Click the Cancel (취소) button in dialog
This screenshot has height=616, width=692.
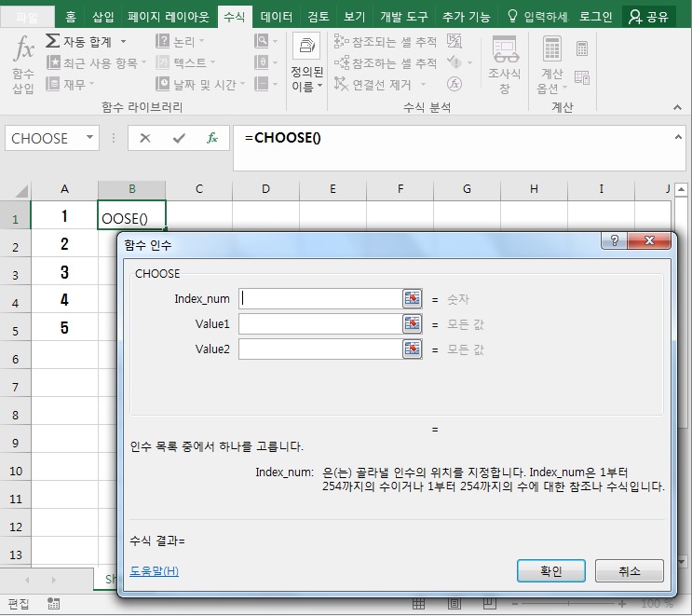tap(629, 571)
